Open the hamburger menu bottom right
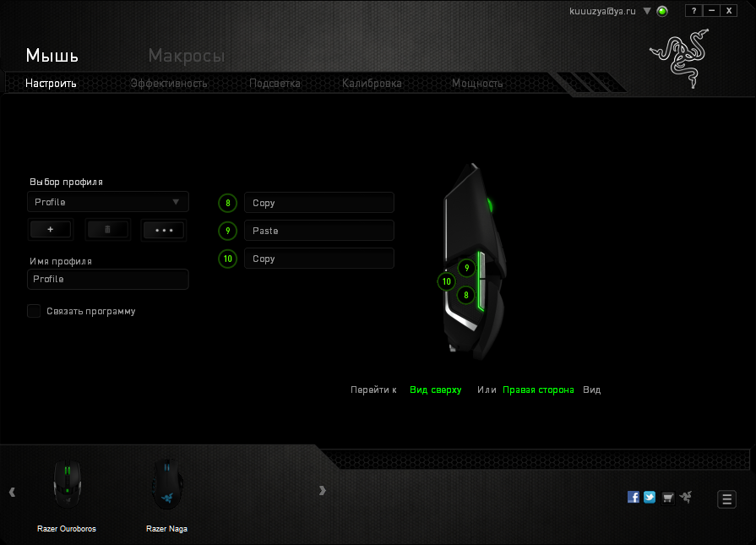Image resolution: width=756 pixels, height=545 pixels. click(x=726, y=499)
